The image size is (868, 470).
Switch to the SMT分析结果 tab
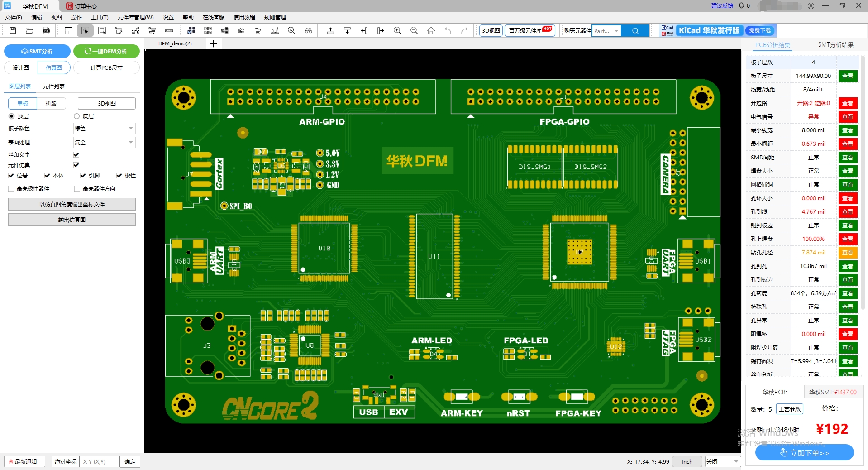click(835, 45)
